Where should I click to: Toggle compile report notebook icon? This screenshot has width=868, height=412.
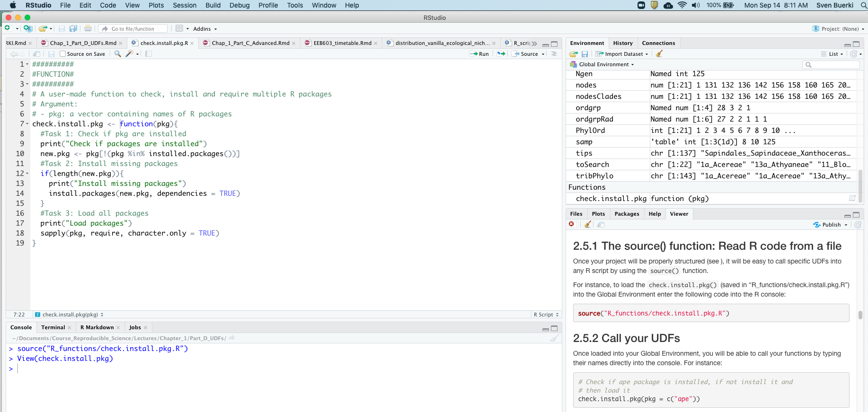pos(149,54)
